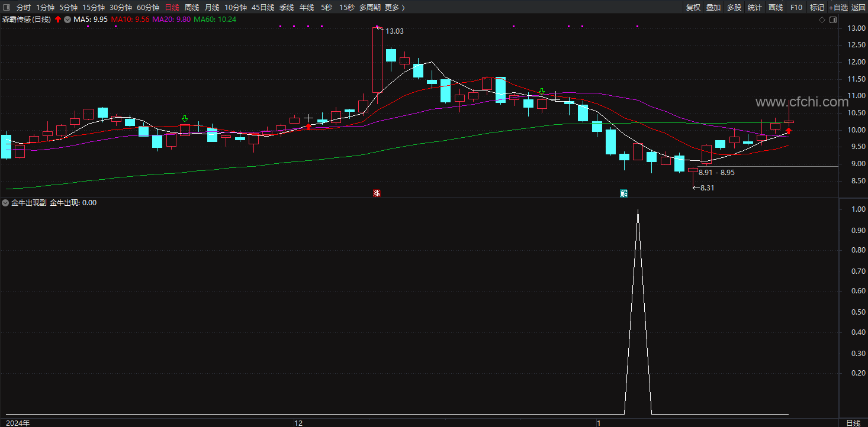Click the red up arrow signal on latest candle

[789, 131]
